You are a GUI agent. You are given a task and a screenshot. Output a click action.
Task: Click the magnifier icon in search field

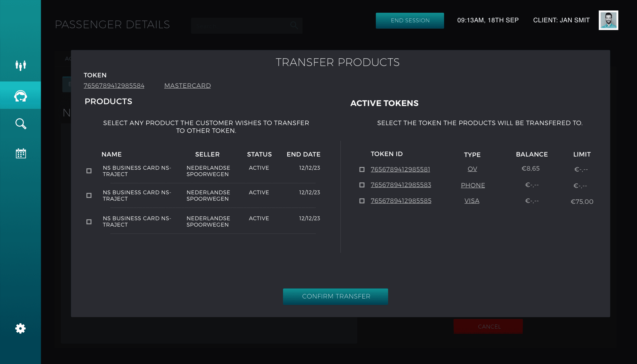[x=294, y=25]
